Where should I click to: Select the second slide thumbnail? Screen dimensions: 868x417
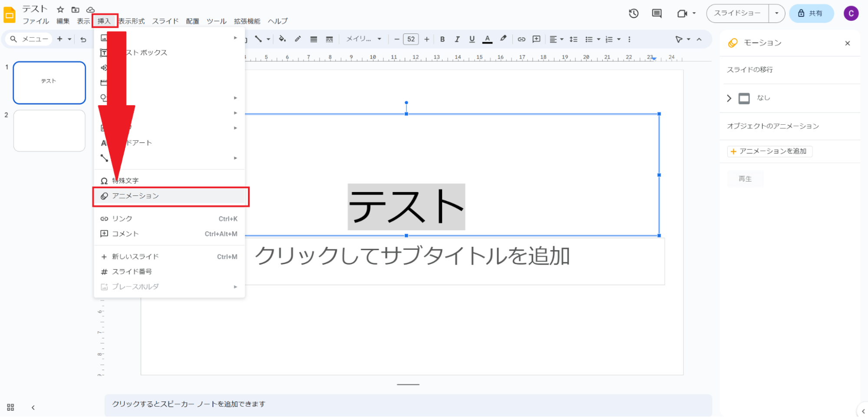(50, 130)
